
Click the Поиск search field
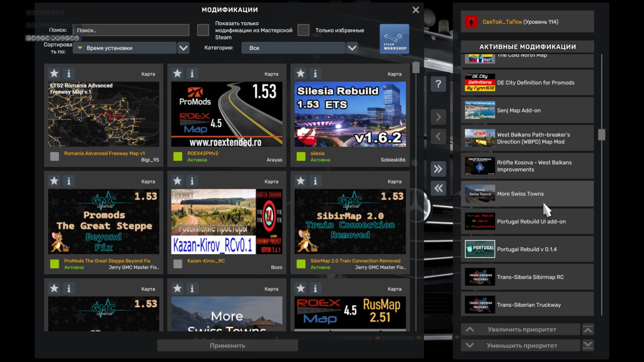point(131,30)
